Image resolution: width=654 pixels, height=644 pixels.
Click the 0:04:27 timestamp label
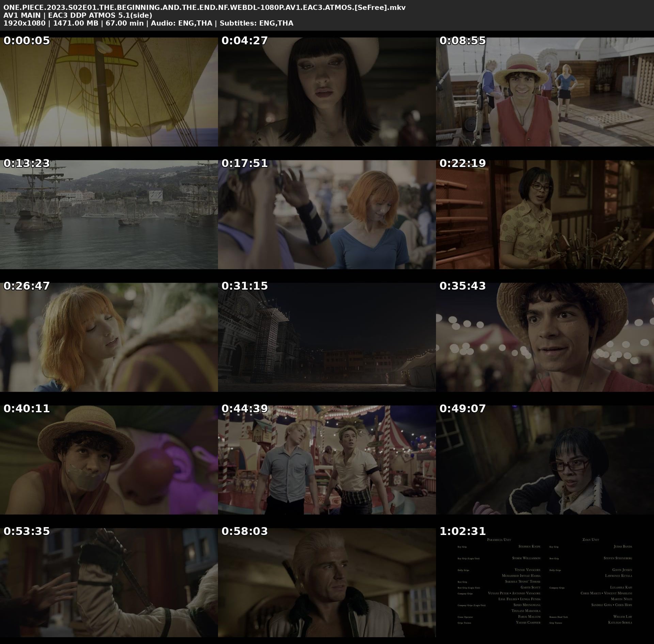coord(245,41)
